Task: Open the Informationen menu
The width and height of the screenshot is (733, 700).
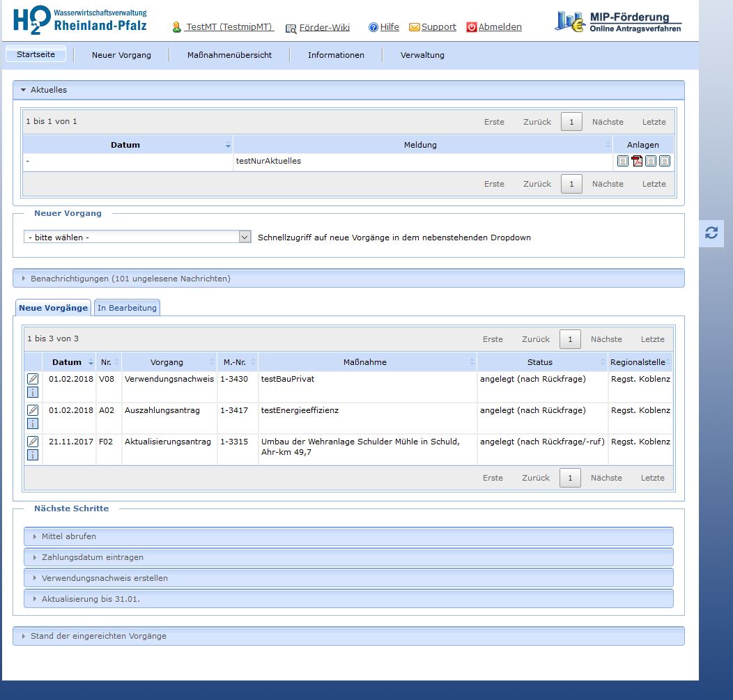Action: tap(336, 55)
